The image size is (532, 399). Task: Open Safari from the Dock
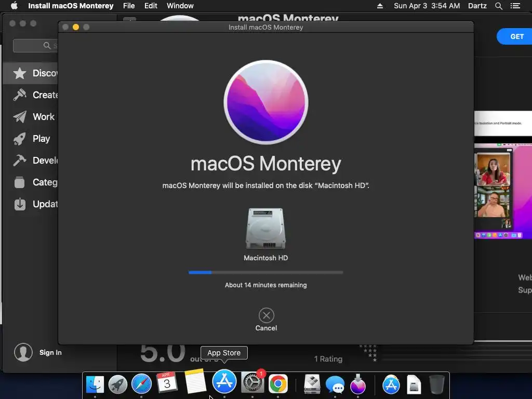[141, 384]
